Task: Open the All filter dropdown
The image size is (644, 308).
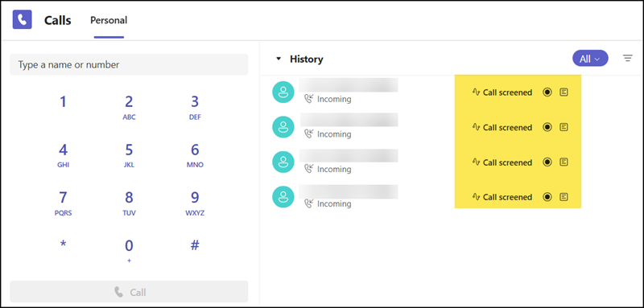Action: click(590, 59)
